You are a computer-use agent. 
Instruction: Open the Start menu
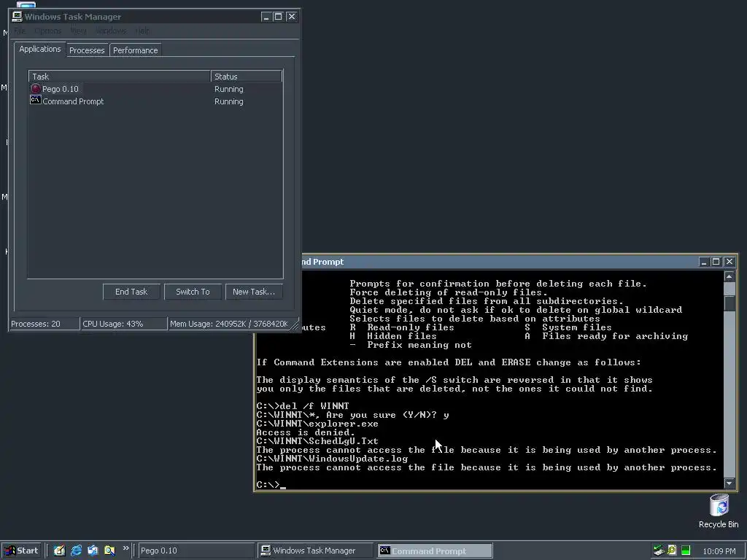tap(21, 551)
